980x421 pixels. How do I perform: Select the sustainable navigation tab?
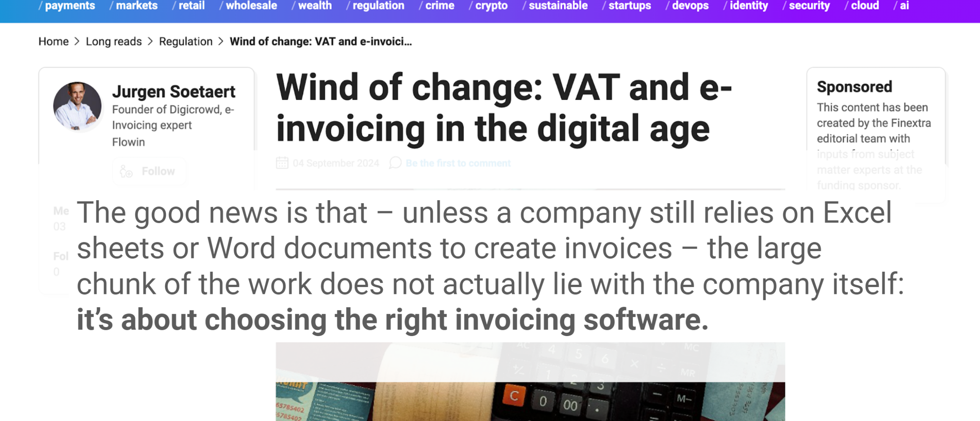point(557,6)
